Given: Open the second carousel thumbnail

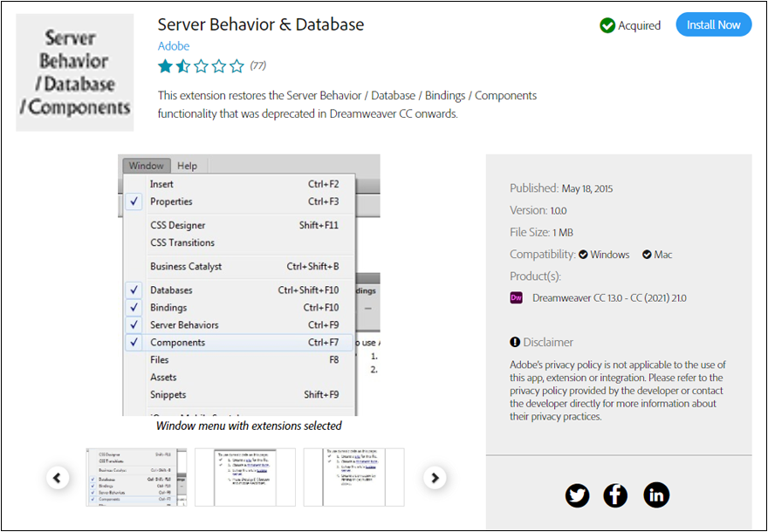Looking at the screenshot, I should click(x=245, y=477).
